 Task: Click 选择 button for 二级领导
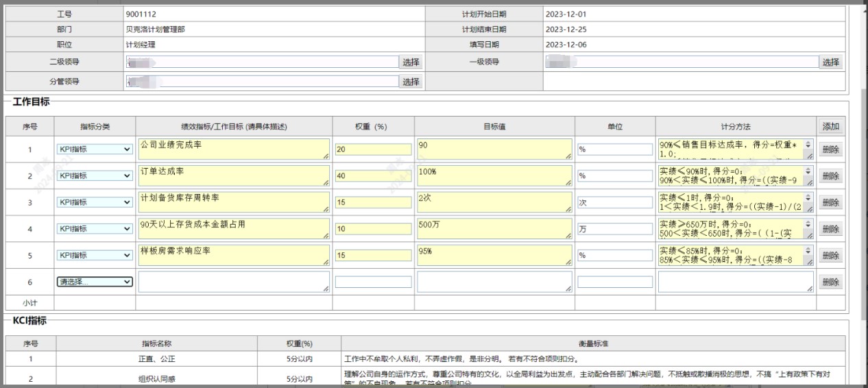(411, 62)
